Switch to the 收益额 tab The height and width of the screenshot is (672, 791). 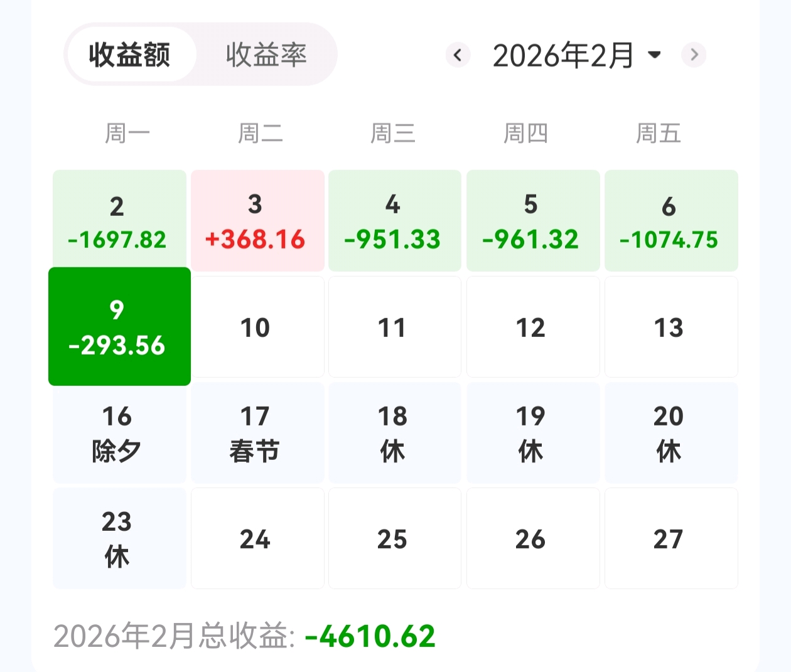click(x=129, y=55)
